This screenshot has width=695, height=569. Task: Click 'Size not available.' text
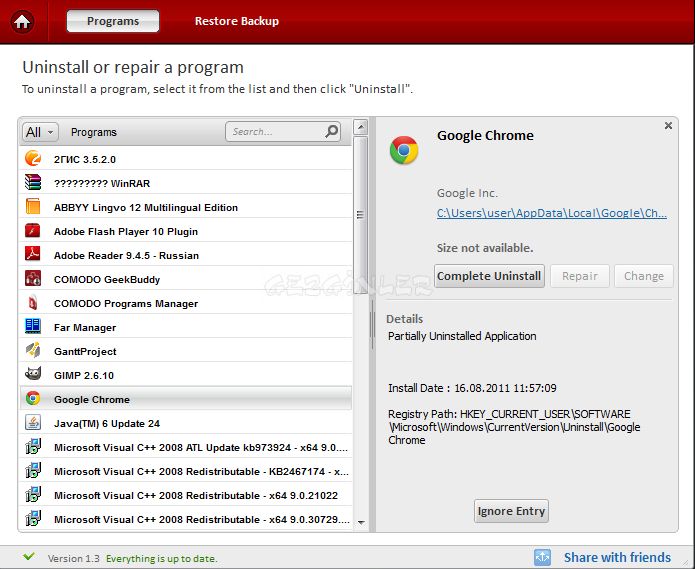[485, 248]
